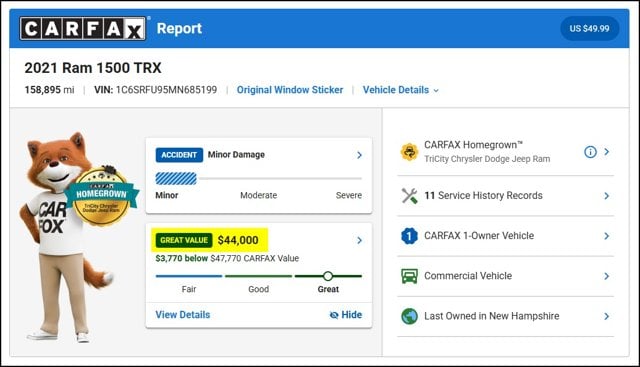This screenshot has height=367, width=640.
Task: Click the GREAT VALUE green badge
Action: 184,240
